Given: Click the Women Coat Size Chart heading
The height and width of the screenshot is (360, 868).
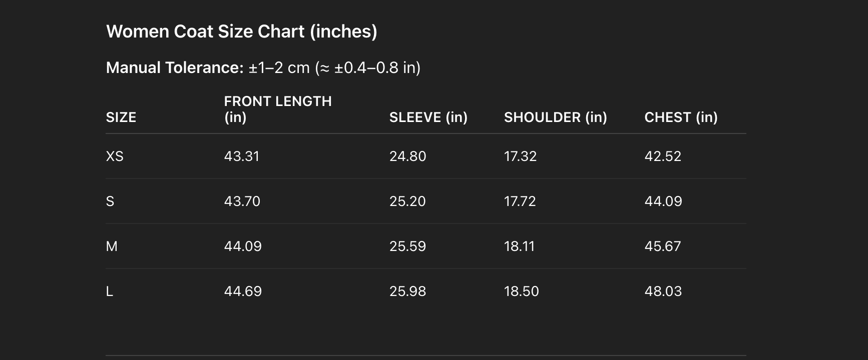Looking at the screenshot, I should (x=241, y=31).
